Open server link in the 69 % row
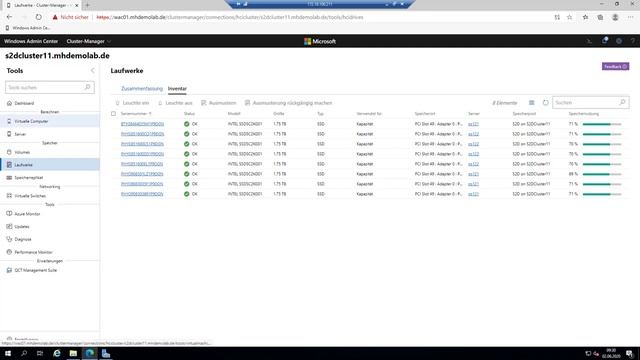 tap(473, 174)
